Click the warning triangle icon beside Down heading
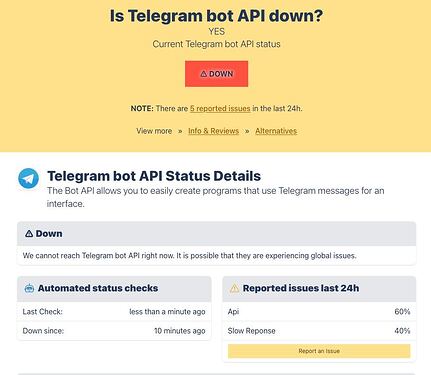This screenshot has width=431, height=375. coord(29,234)
